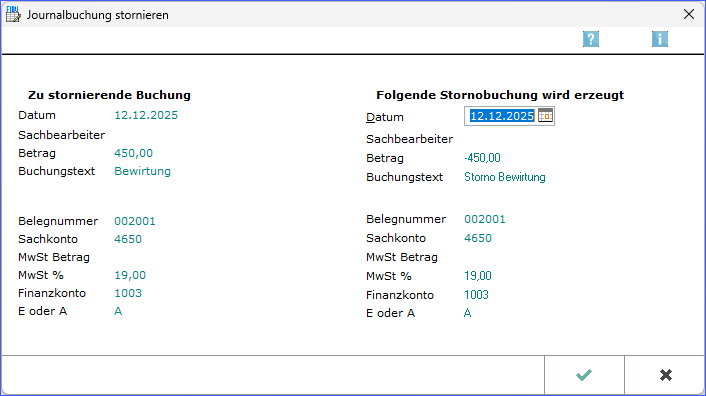Image resolution: width=706 pixels, height=396 pixels.
Task: Click heading Folgende Stornobuchung wird erzeugt
Action: point(500,95)
